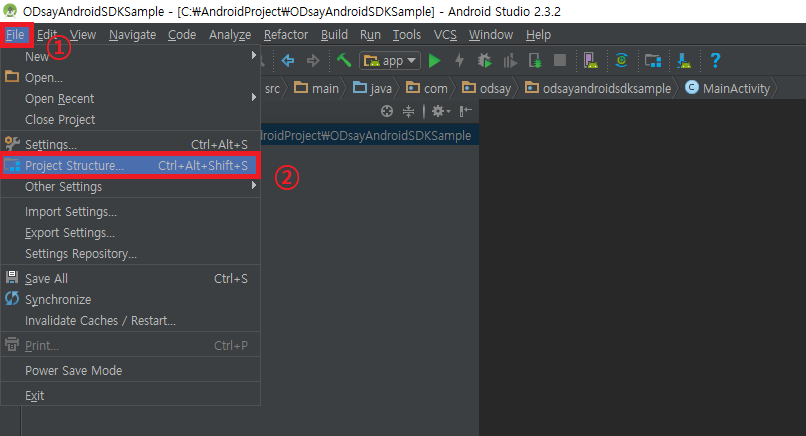Open the SDK Manager icon
This screenshot has height=436, width=806.
coord(684,61)
